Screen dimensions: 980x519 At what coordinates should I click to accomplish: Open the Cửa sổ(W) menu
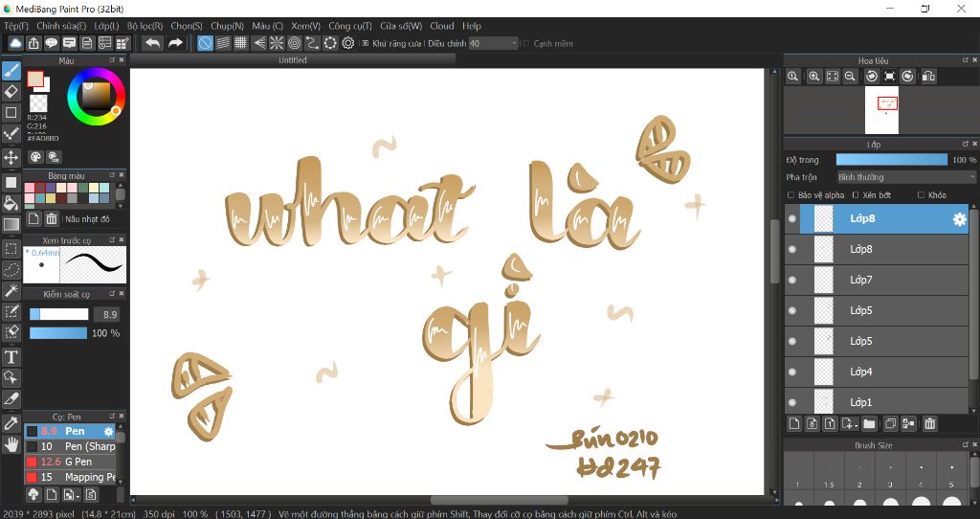click(x=401, y=26)
